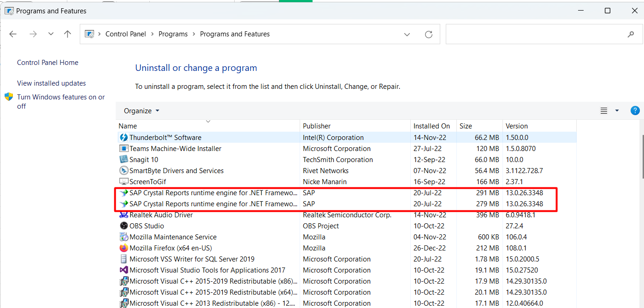Go up one level with Up arrow
644x308 pixels.
pos(68,34)
